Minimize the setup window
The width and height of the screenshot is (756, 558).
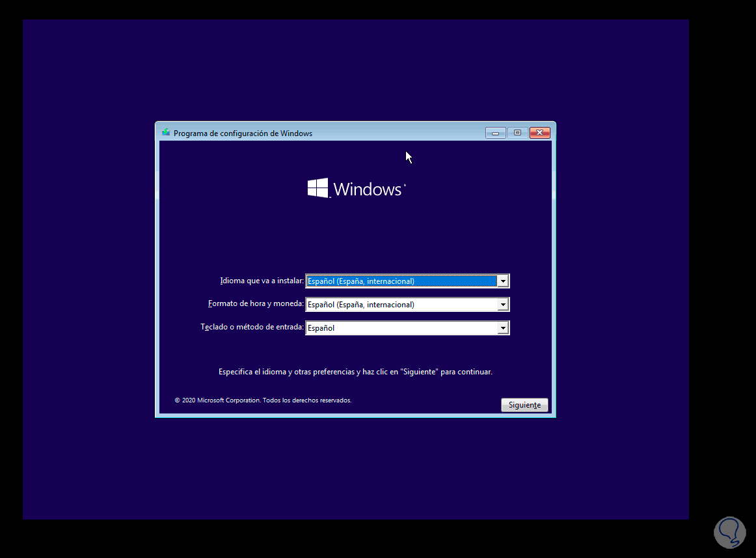coord(495,132)
